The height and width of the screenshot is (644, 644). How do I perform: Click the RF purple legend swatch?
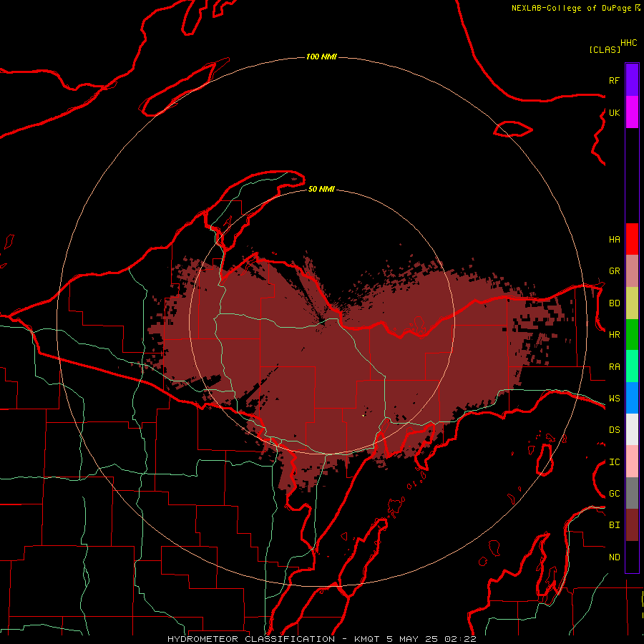pos(632,80)
